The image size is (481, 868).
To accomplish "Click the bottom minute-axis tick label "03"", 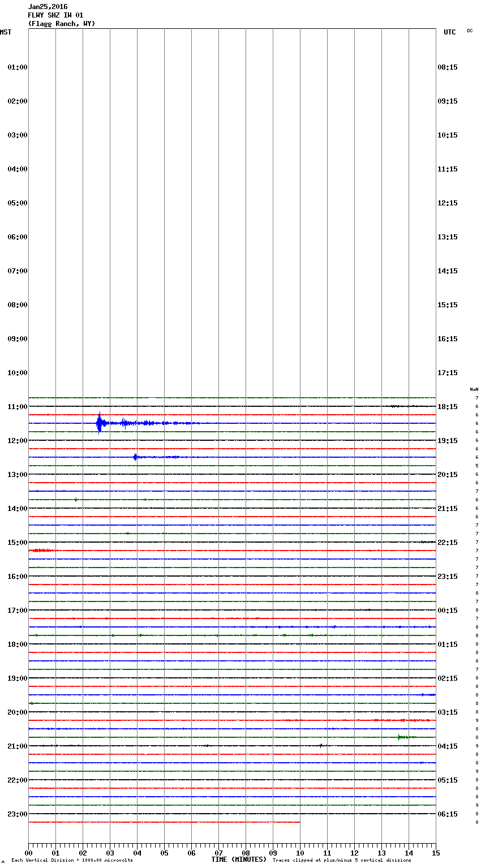I will click(x=110, y=853).
